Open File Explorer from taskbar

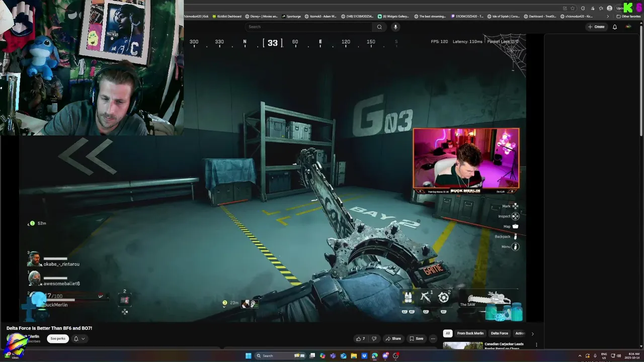[354, 356]
